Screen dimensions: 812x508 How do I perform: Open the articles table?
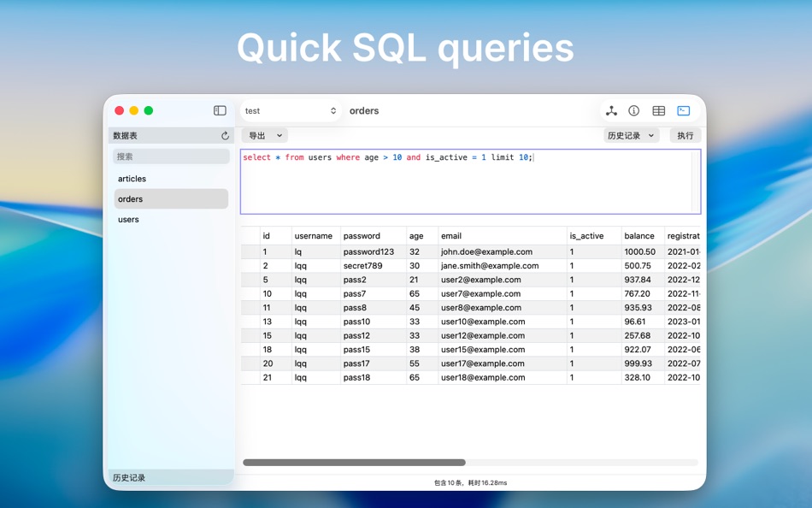pos(132,178)
